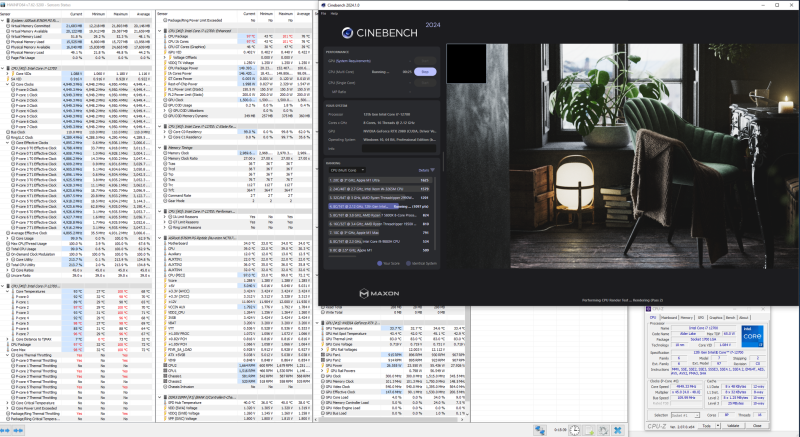This screenshot has height=437, width=800.
Task: Open the CPU (Multi Core) ranking dropdown
Action: (347, 170)
